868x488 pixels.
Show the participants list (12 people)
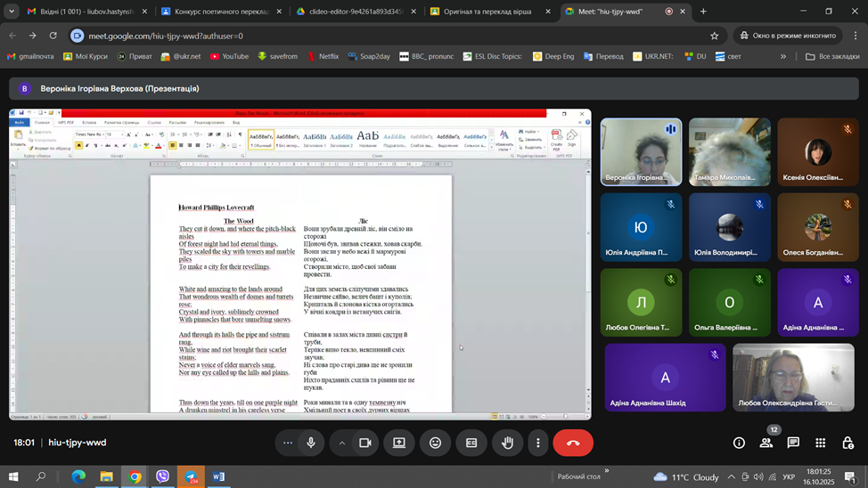[x=766, y=443]
